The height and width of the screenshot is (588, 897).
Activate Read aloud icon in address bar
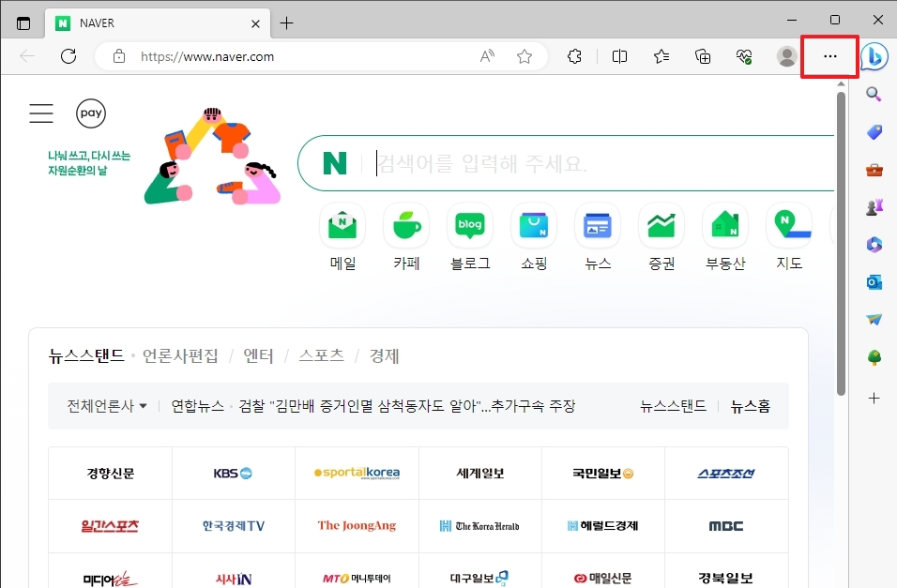487,56
